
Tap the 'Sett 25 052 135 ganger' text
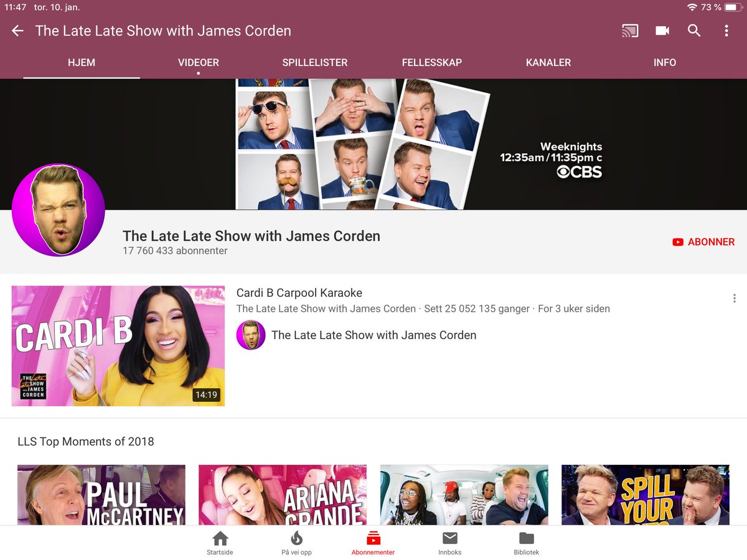[x=477, y=309]
